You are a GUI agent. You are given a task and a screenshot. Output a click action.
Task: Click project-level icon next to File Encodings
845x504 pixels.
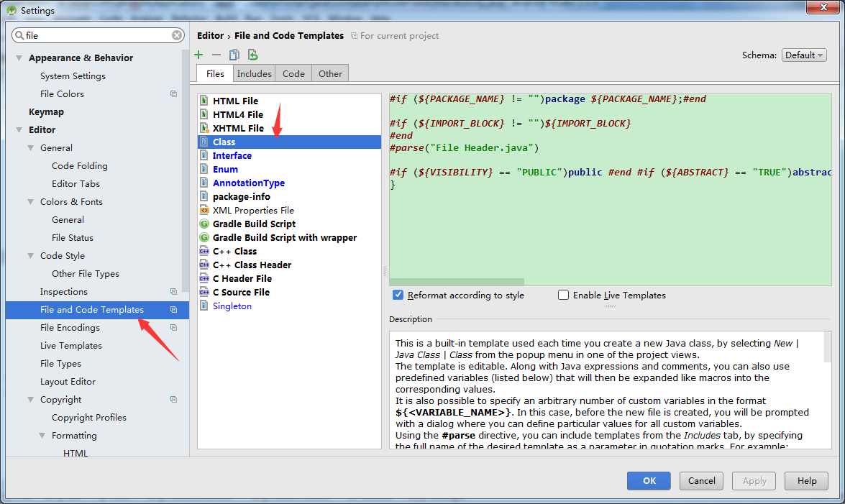pos(173,328)
